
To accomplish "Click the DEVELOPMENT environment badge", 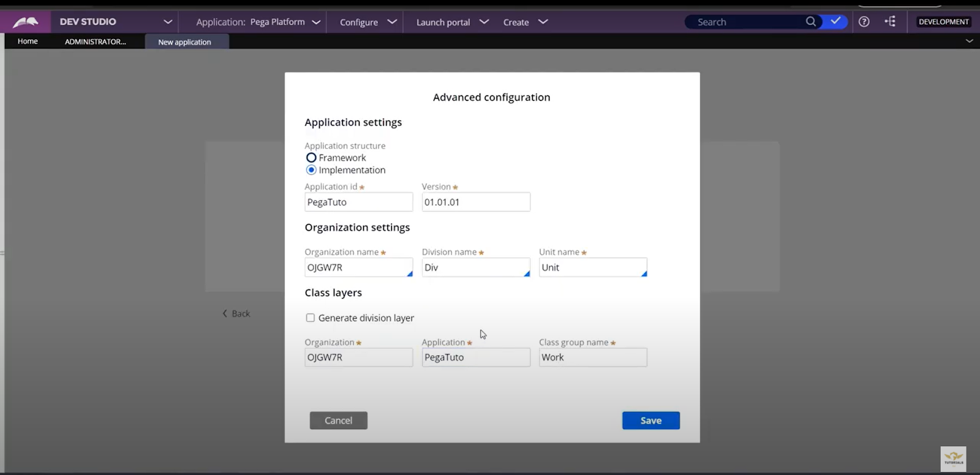I will tap(943, 21).
